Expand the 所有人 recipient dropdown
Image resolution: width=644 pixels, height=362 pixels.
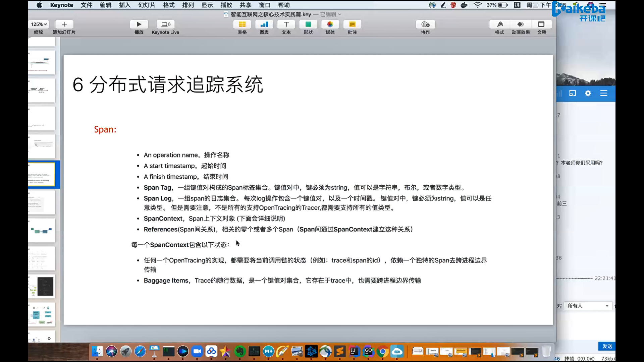[588, 306]
